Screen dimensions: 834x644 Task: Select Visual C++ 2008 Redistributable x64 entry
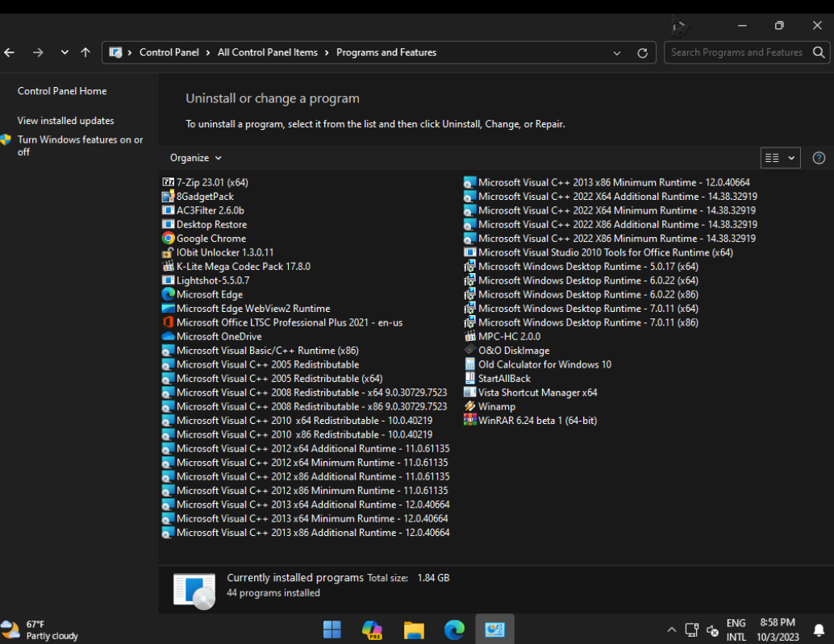click(x=305, y=393)
